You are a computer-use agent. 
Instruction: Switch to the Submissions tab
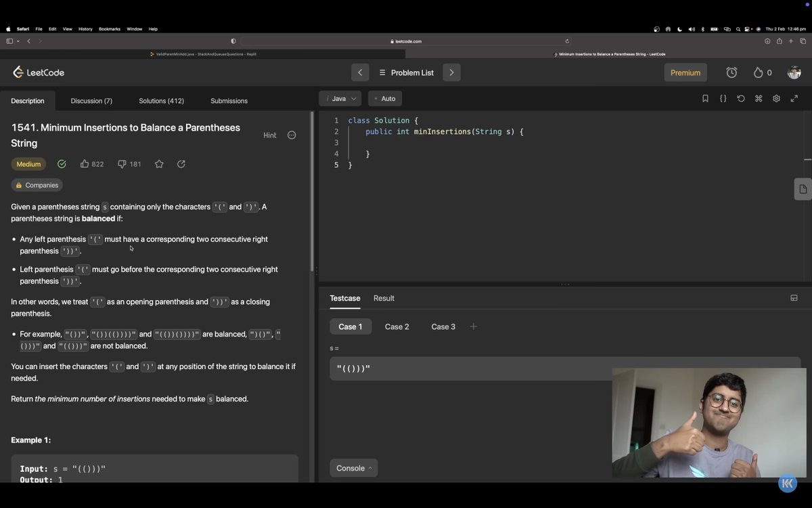[229, 101]
